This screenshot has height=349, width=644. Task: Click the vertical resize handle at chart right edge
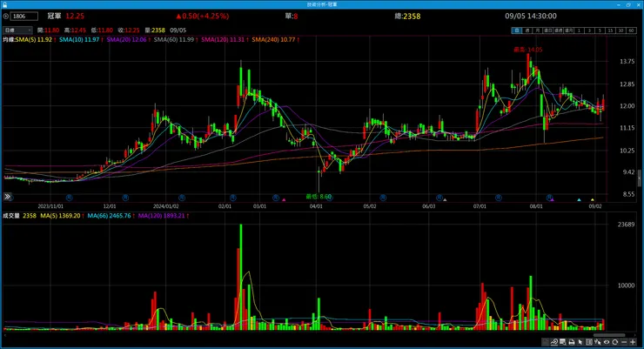click(x=639, y=179)
